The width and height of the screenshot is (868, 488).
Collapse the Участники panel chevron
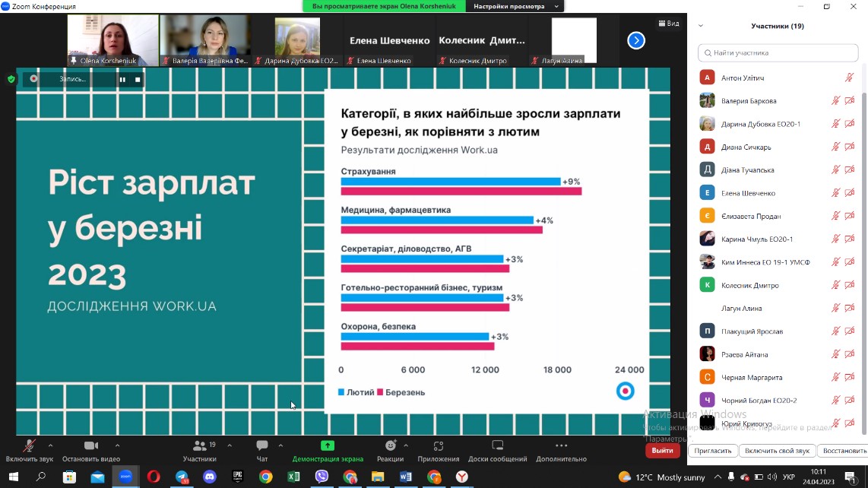click(x=701, y=26)
